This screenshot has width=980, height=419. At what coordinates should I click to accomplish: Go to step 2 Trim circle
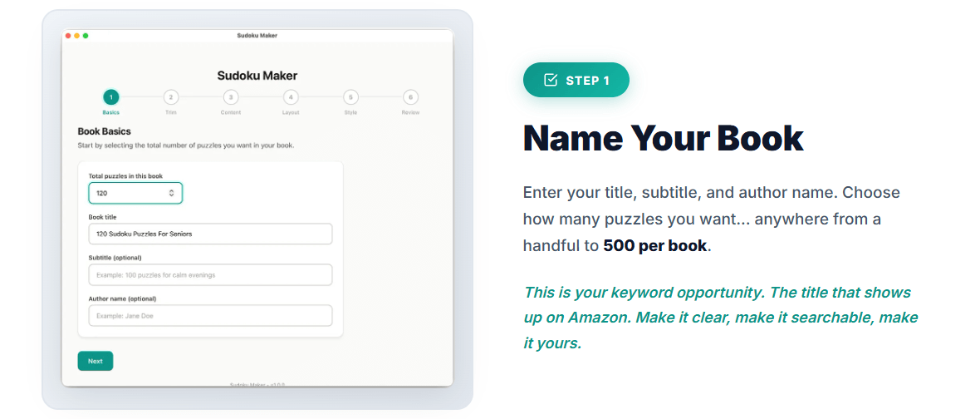pyautogui.click(x=170, y=96)
